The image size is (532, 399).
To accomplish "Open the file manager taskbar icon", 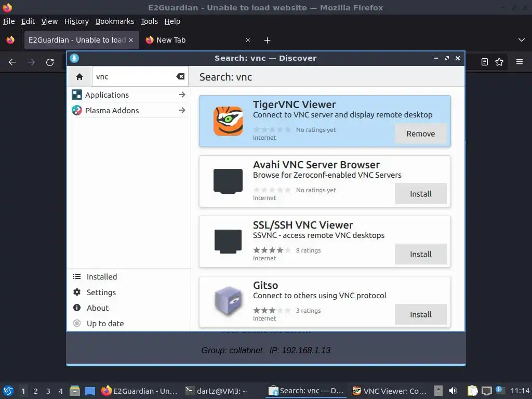I will (x=75, y=391).
